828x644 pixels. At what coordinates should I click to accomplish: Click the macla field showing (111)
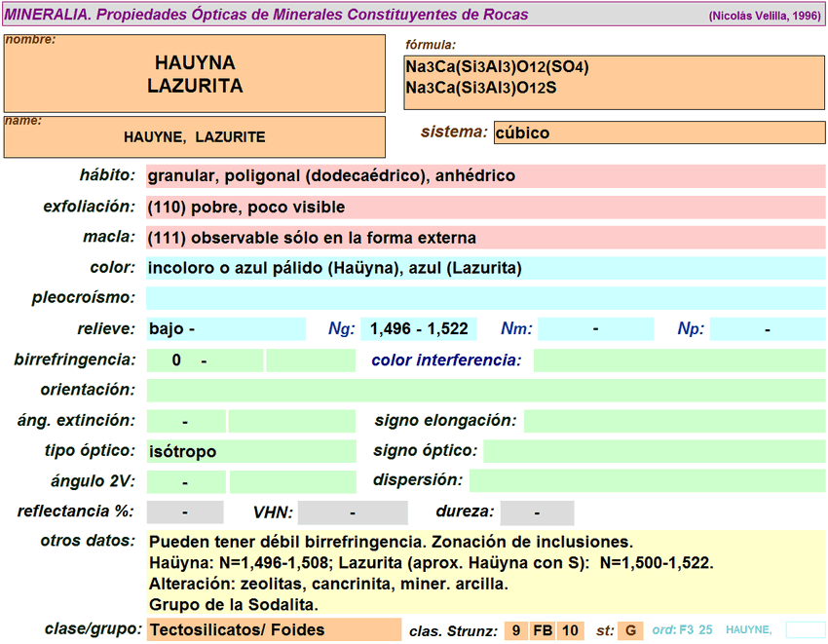tap(485, 238)
